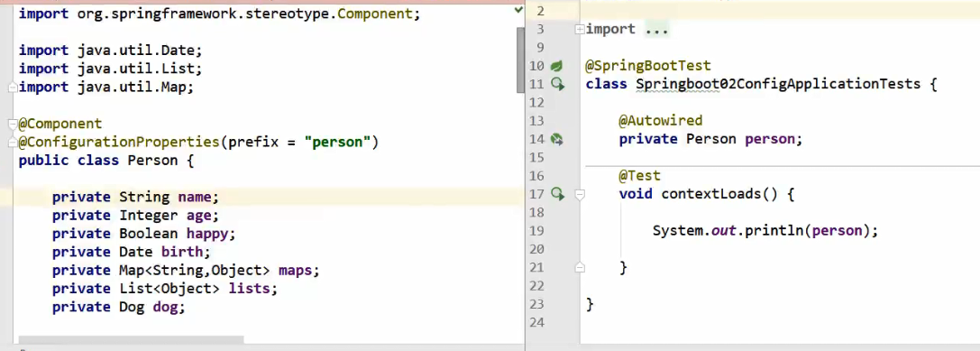Place cursor on import java.util.List line
This screenshot has width=980, height=351.
point(111,69)
